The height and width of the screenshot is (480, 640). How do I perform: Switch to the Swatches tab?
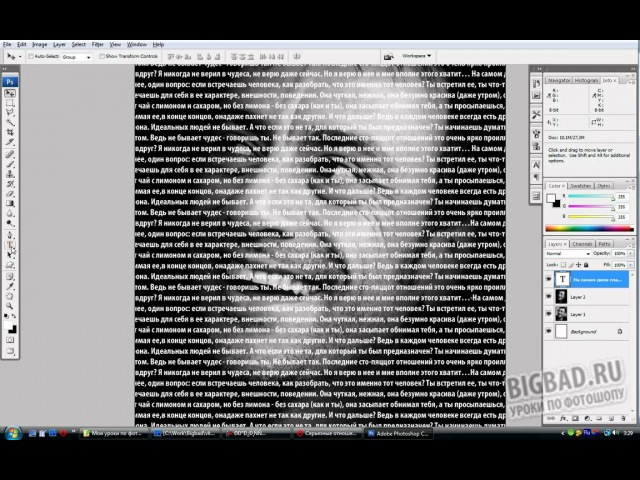click(x=580, y=186)
